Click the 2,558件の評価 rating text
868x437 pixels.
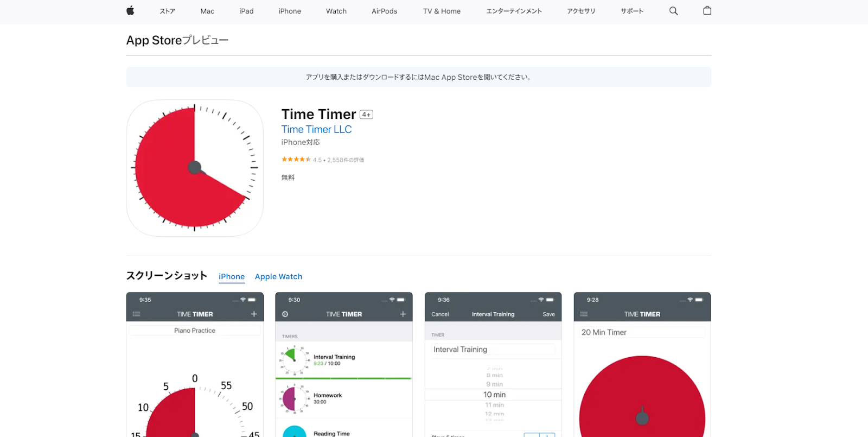(x=346, y=160)
